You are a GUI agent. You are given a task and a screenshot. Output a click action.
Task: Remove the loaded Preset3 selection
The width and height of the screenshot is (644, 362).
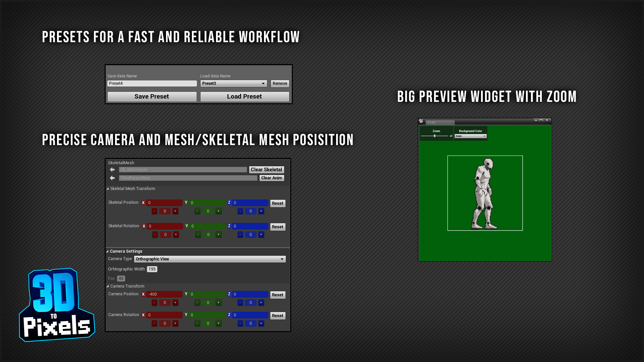(x=279, y=83)
